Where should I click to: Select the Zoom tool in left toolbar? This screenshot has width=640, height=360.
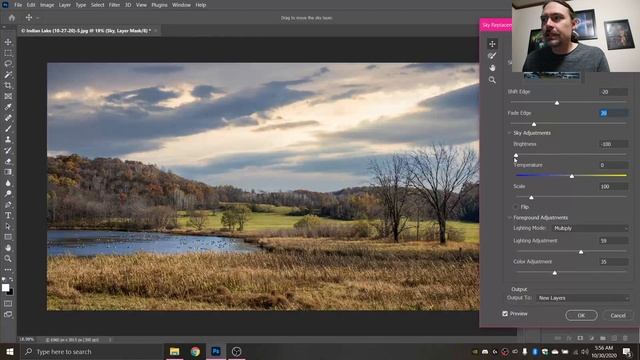tap(8, 258)
